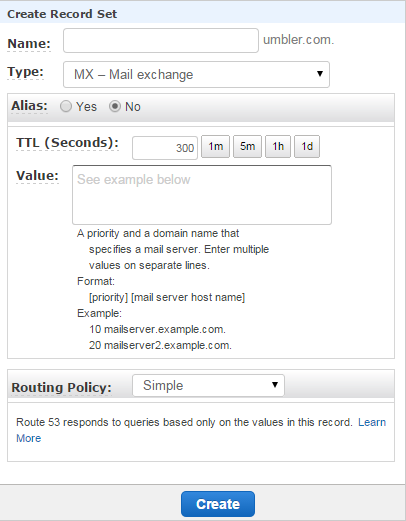Click the Routing Policy label
The height and width of the screenshot is (521, 406).
[x=61, y=388]
